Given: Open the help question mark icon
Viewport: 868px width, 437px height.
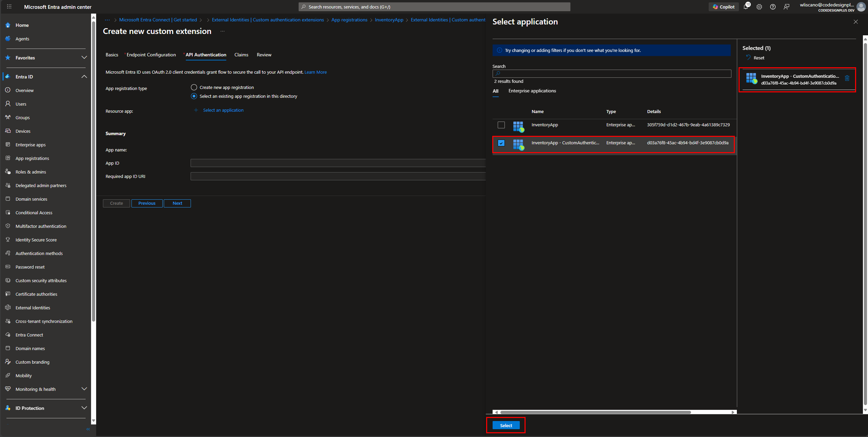Looking at the screenshot, I should pyautogui.click(x=773, y=7).
